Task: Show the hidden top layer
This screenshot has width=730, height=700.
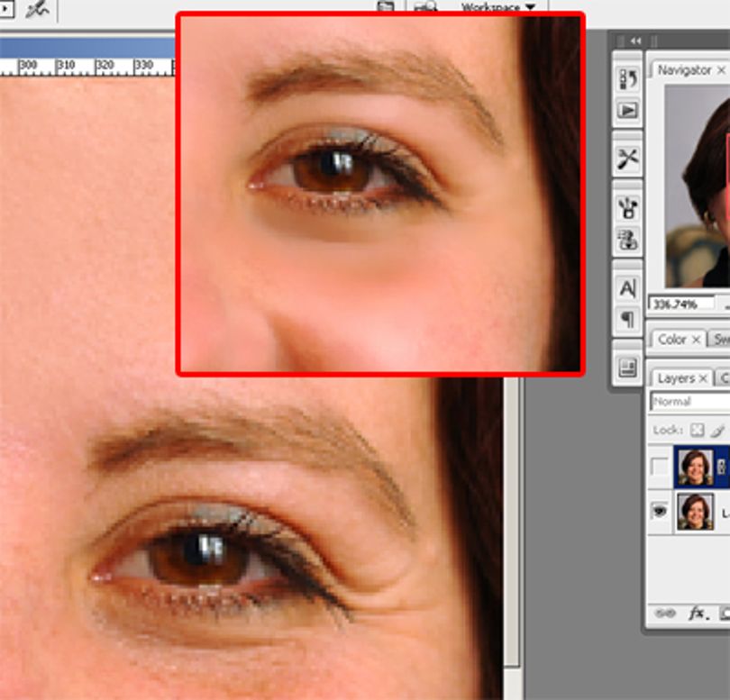Action: click(x=660, y=467)
